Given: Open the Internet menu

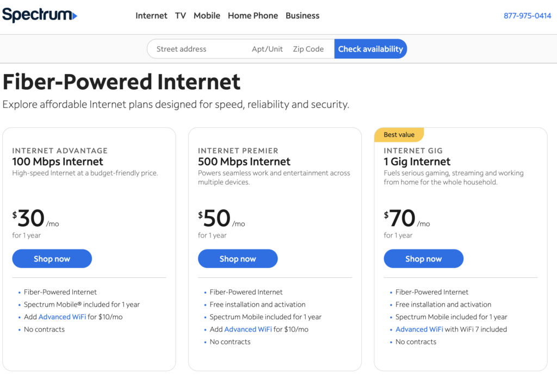Looking at the screenshot, I should point(151,16).
